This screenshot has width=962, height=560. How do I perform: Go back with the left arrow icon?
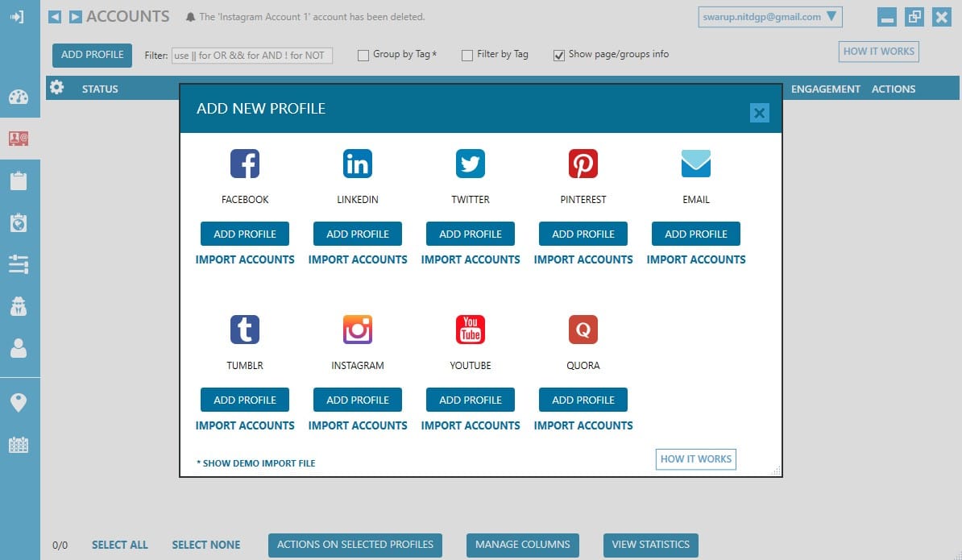tap(55, 17)
